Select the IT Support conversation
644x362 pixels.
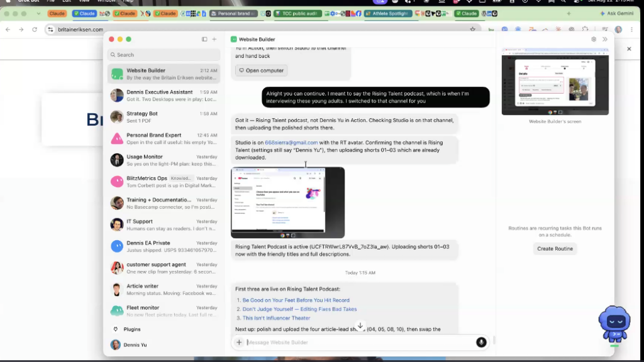164,225
